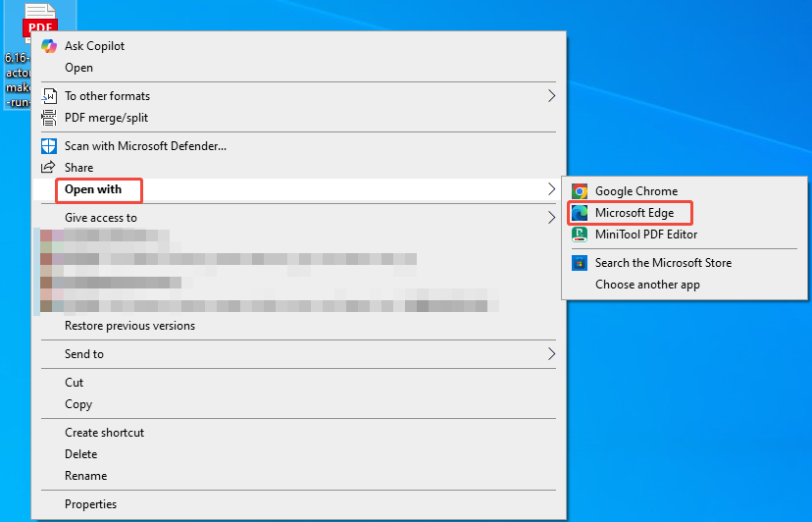Screen dimensions: 812x522
Task: Click the Microsoft Edge icon in submenu
Action: pyautogui.click(x=580, y=213)
